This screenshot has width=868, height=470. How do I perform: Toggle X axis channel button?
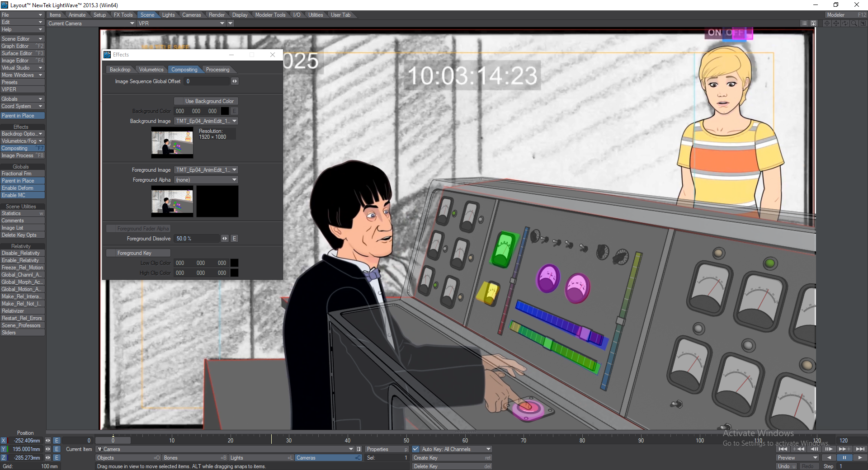click(x=4, y=441)
